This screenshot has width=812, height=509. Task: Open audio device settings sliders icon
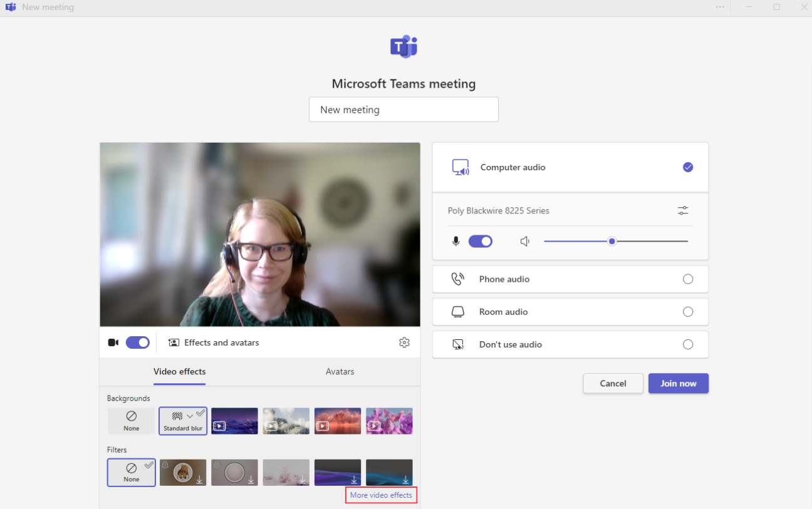[x=683, y=211]
